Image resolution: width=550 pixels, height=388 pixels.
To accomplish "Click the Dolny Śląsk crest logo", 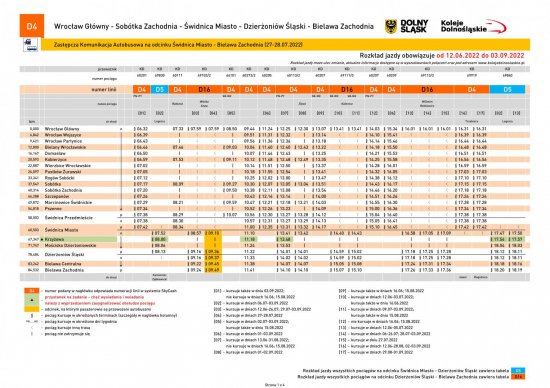I will 390,26.
